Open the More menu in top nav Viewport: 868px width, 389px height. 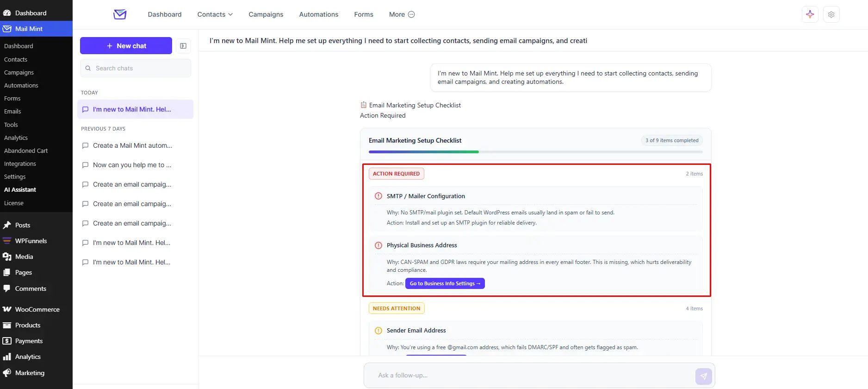pos(402,14)
